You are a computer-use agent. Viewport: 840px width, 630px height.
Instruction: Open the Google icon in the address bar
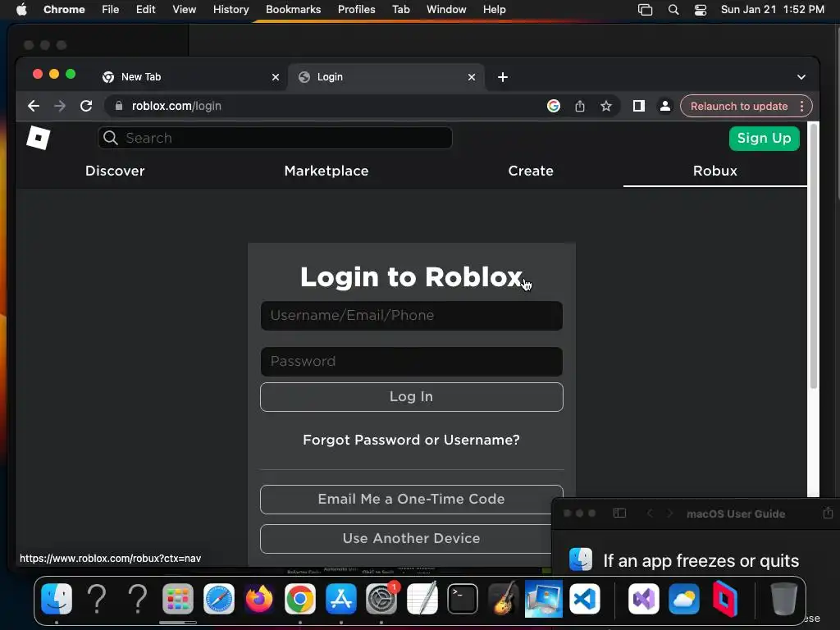pos(554,106)
